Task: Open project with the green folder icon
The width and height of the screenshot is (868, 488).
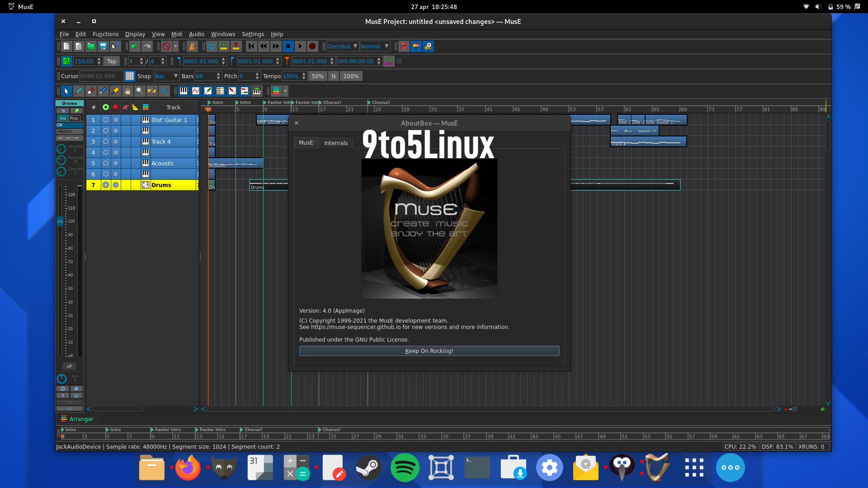Action: [x=91, y=46]
